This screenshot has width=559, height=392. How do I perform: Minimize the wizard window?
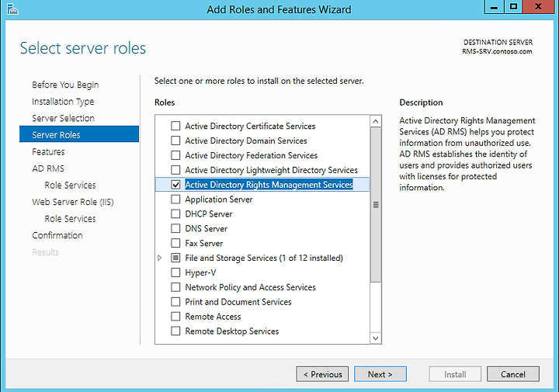tap(494, 7)
